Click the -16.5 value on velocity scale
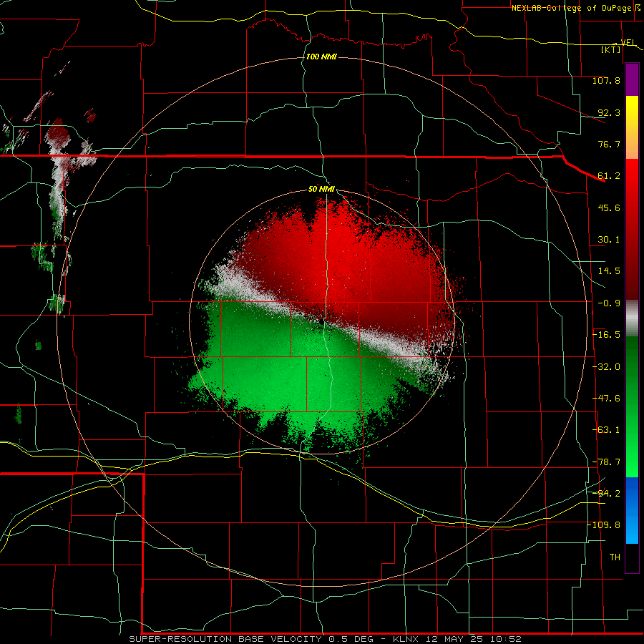644x644 pixels. pos(606,335)
